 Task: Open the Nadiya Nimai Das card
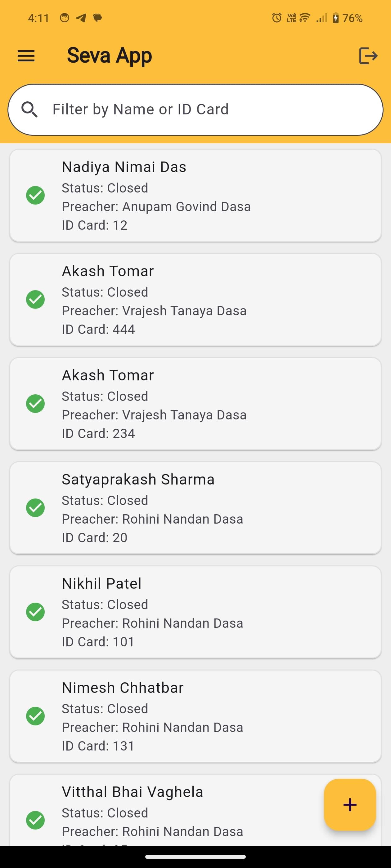click(195, 195)
